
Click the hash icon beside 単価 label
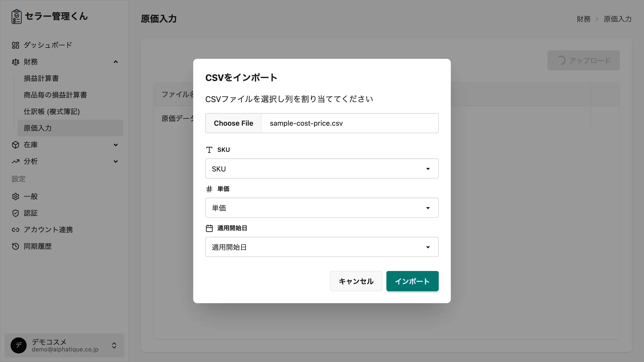coord(209,189)
